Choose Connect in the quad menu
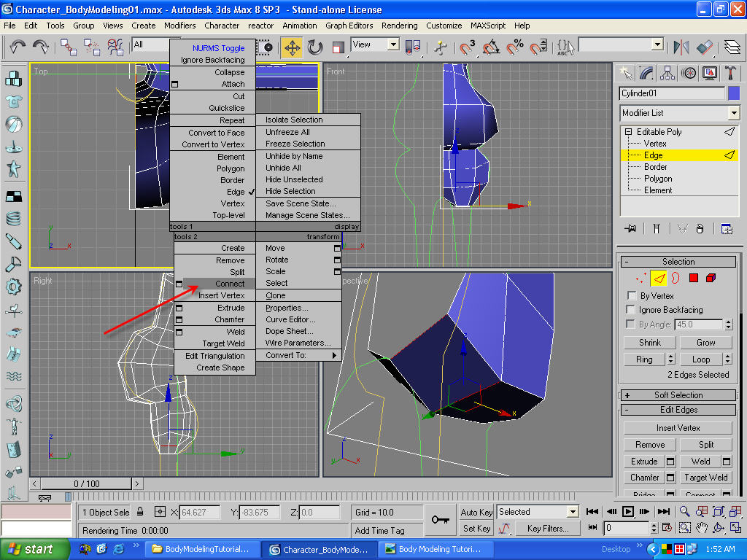747x560 pixels. [215, 284]
